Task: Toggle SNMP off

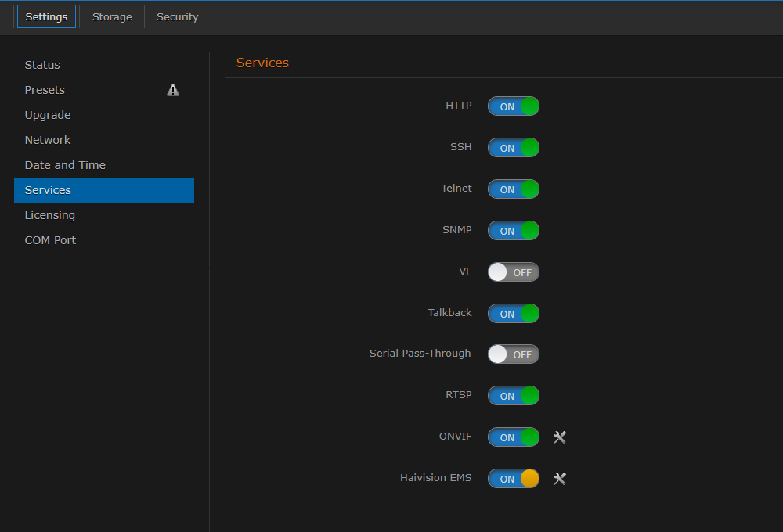Action: [513, 230]
